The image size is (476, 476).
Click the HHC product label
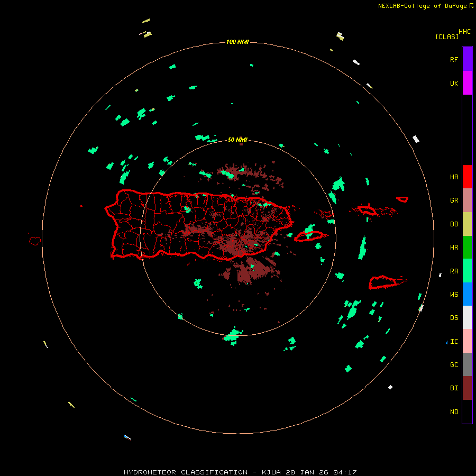(464, 32)
